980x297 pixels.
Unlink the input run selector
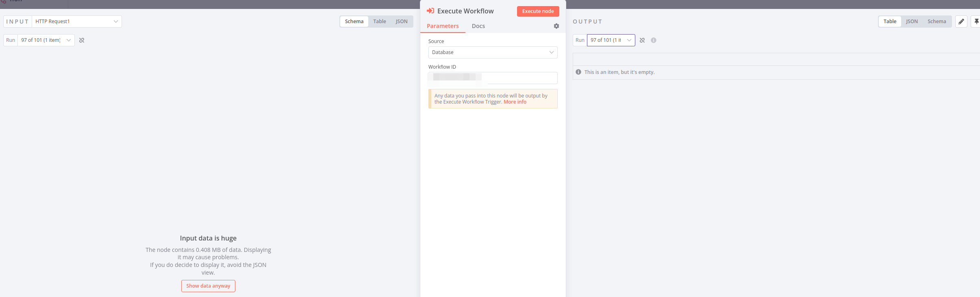tap(82, 40)
